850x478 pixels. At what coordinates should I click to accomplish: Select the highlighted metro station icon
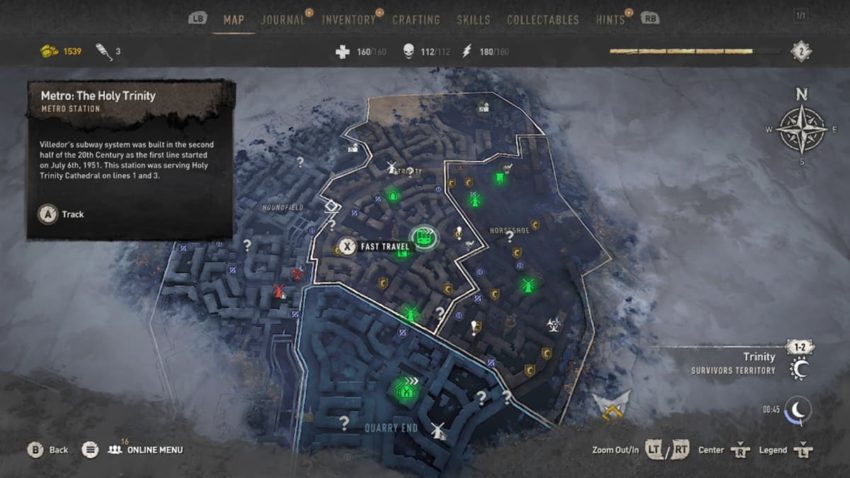tap(424, 237)
